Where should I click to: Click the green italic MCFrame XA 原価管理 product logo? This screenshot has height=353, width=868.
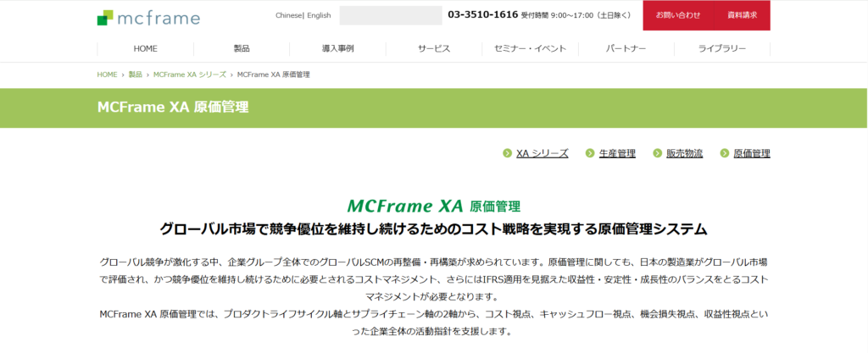(x=433, y=207)
